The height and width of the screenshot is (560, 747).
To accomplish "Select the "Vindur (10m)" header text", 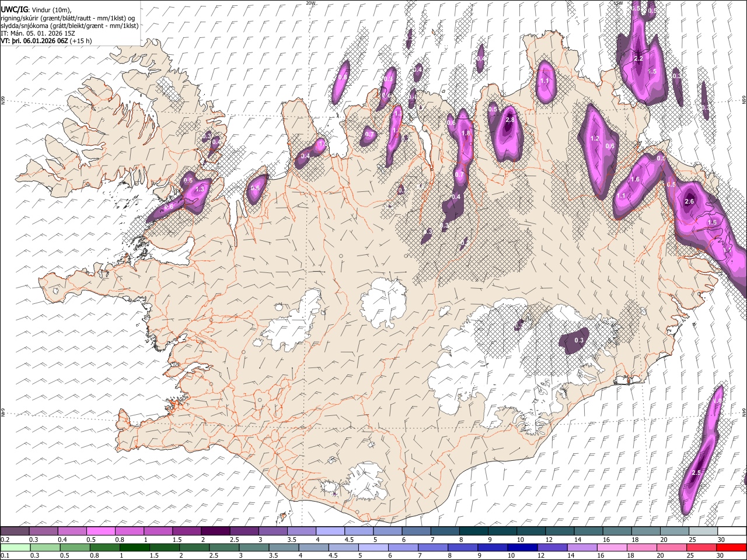I will coord(52,10).
